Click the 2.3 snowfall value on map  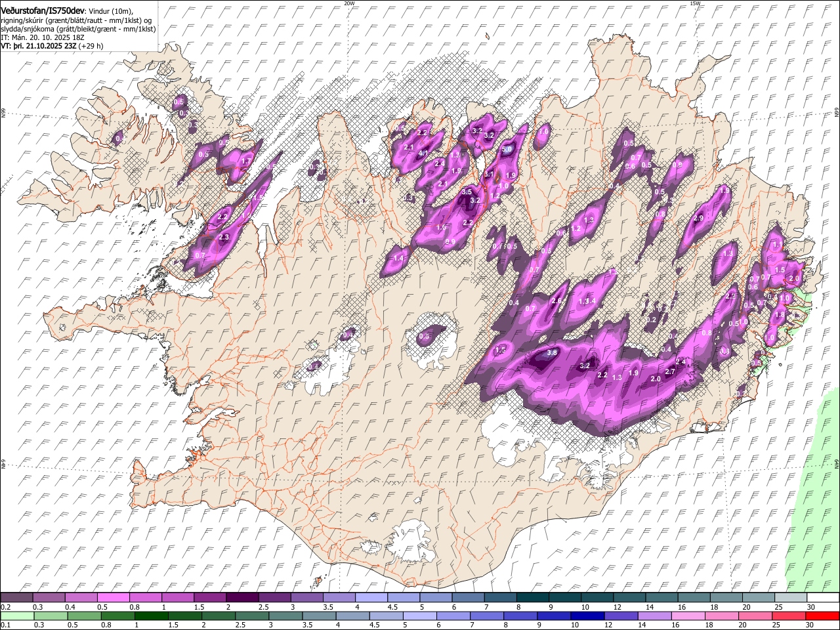tap(224, 237)
